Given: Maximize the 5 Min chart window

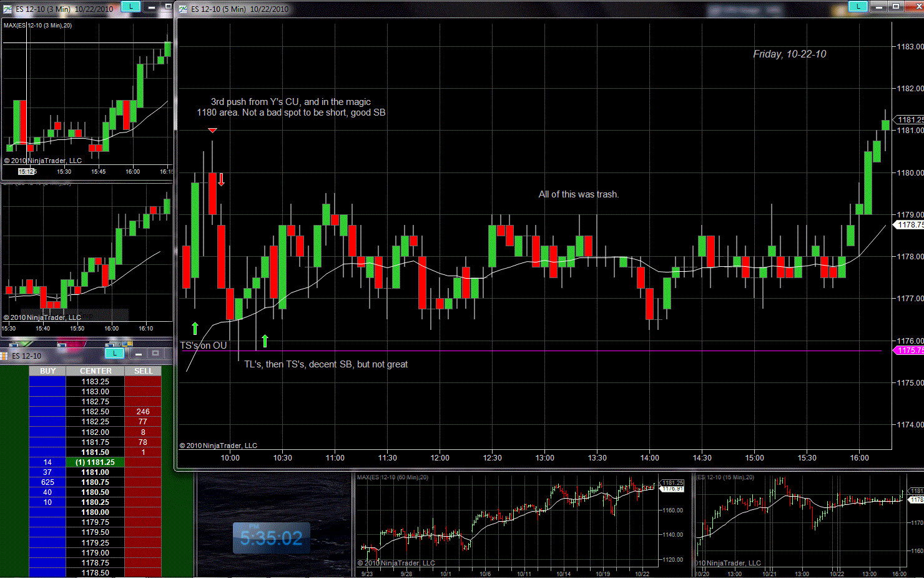Looking at the screenshot, I should (x=895, y=7).
